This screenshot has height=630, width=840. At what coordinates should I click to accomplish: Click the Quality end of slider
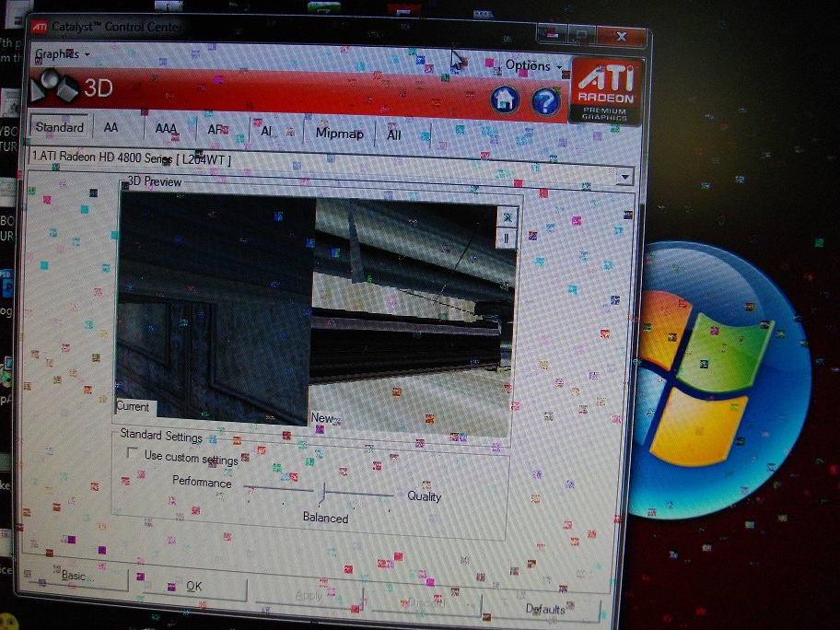coord(425,496)
